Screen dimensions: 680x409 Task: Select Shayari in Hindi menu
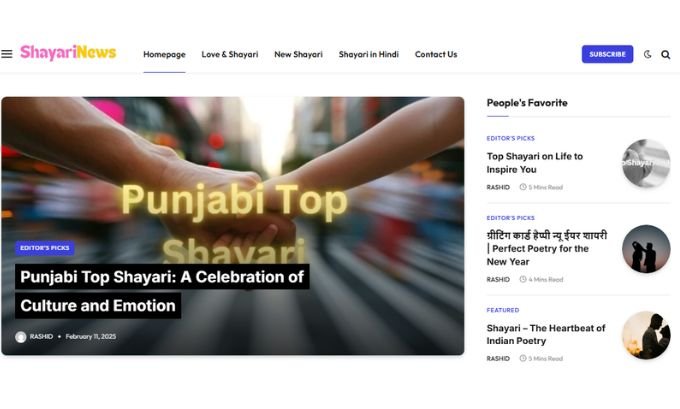(x=369, y=54)
